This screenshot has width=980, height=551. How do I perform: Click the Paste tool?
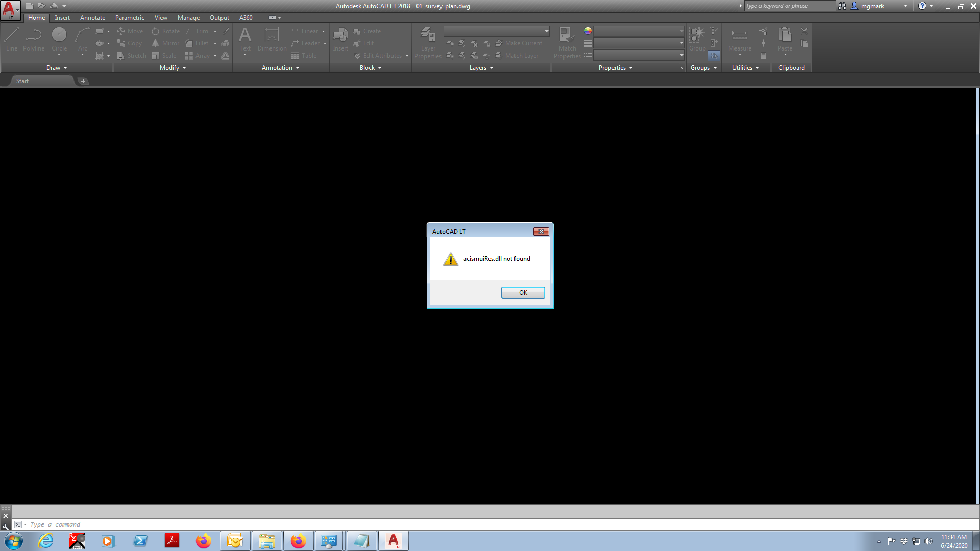click(785, 39)
